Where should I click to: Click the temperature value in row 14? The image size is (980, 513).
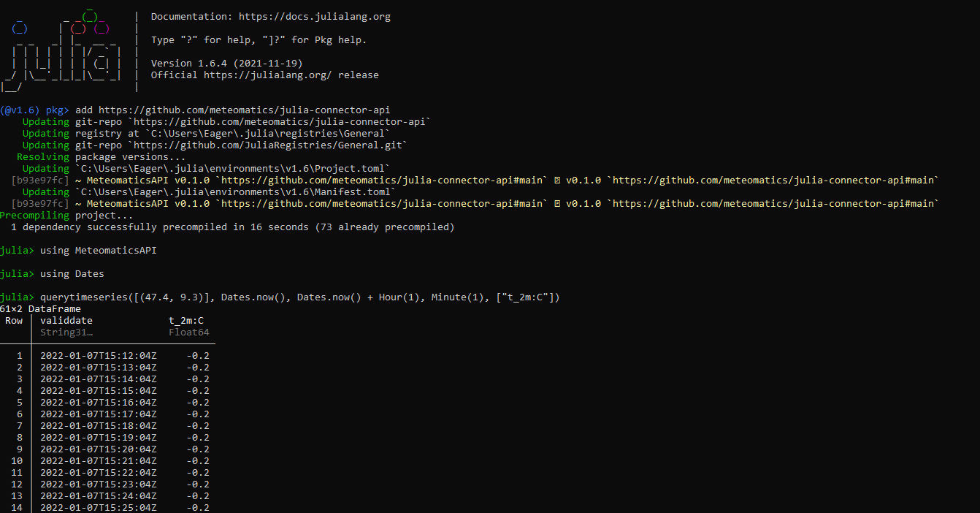coord(197,508)
